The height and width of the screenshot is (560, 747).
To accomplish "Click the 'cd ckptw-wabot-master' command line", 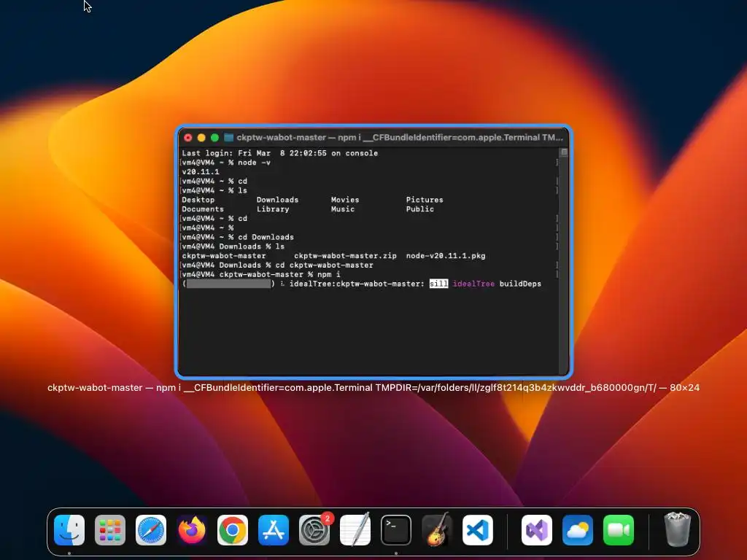I will (x=277, y=265).
